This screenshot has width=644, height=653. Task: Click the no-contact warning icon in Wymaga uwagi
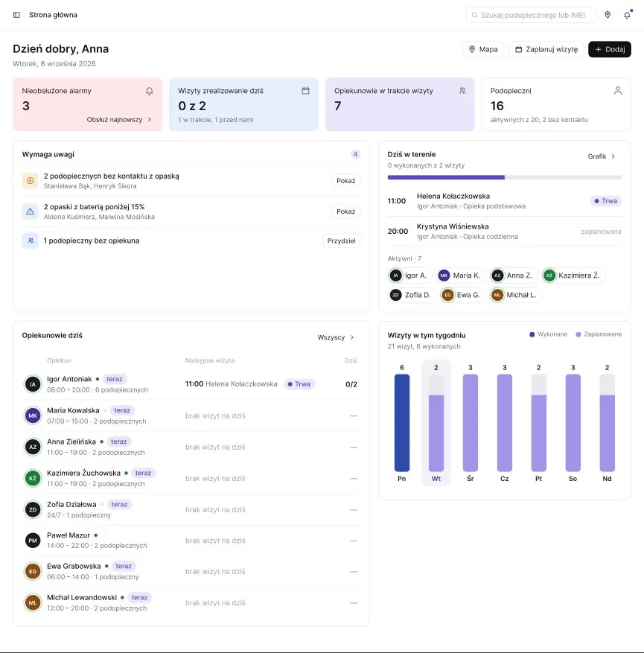(x=30, y=181)
